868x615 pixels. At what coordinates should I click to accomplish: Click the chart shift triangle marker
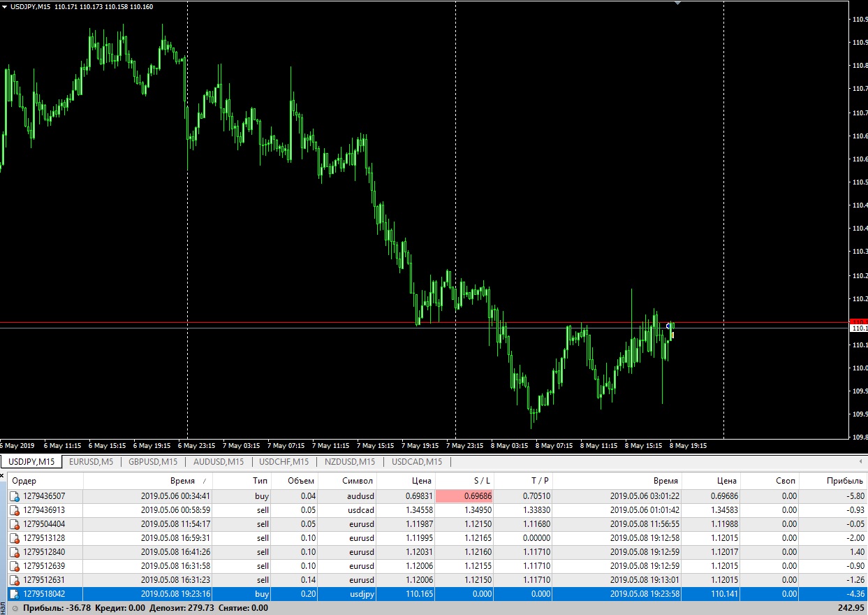(x=677, y=3)
